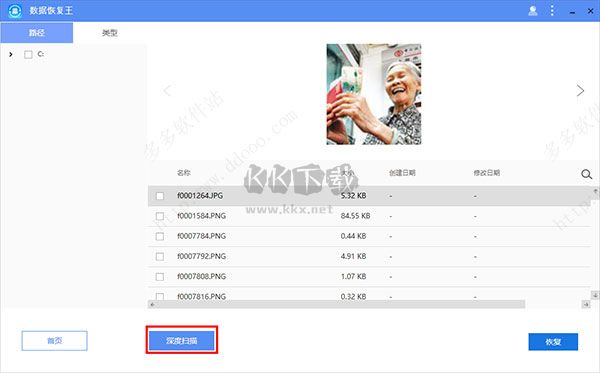Check the C: drive checkbox
This screenshot has height=373, width=600.
28,54
